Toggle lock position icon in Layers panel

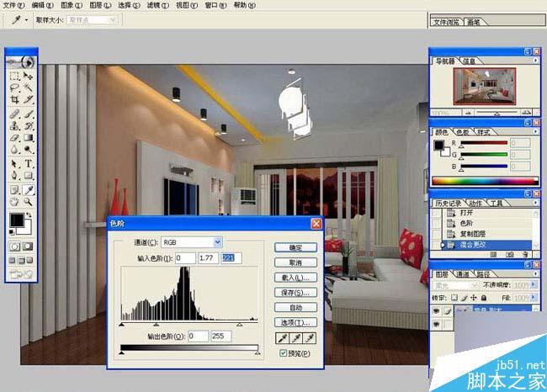(x=474, y=298)
